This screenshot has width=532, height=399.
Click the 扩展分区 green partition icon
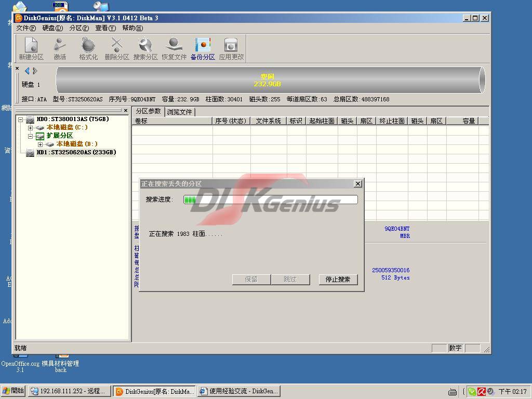click(40, 137)
